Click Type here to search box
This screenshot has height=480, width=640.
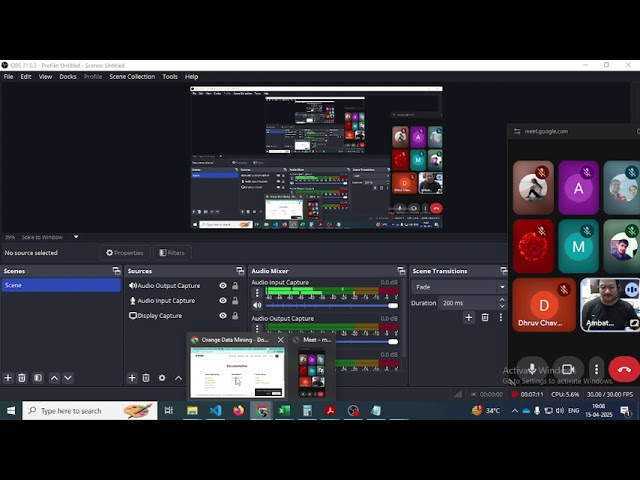point(90,411)
